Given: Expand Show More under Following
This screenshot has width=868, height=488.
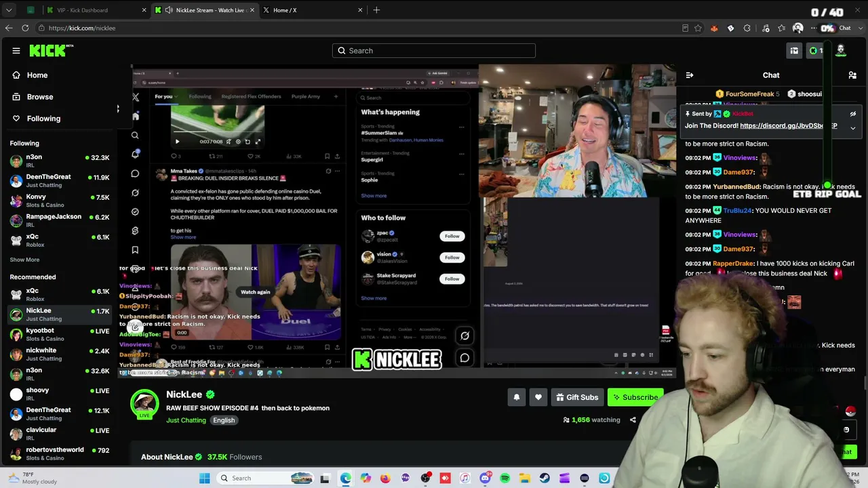Looking at the screenshot, I should 24,260.
